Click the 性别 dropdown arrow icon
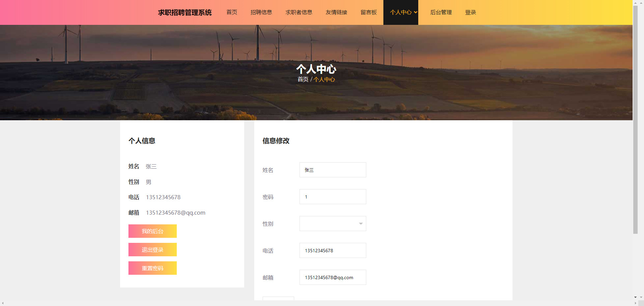This screenshot has width=644, height=306. (x=361, y=224)
